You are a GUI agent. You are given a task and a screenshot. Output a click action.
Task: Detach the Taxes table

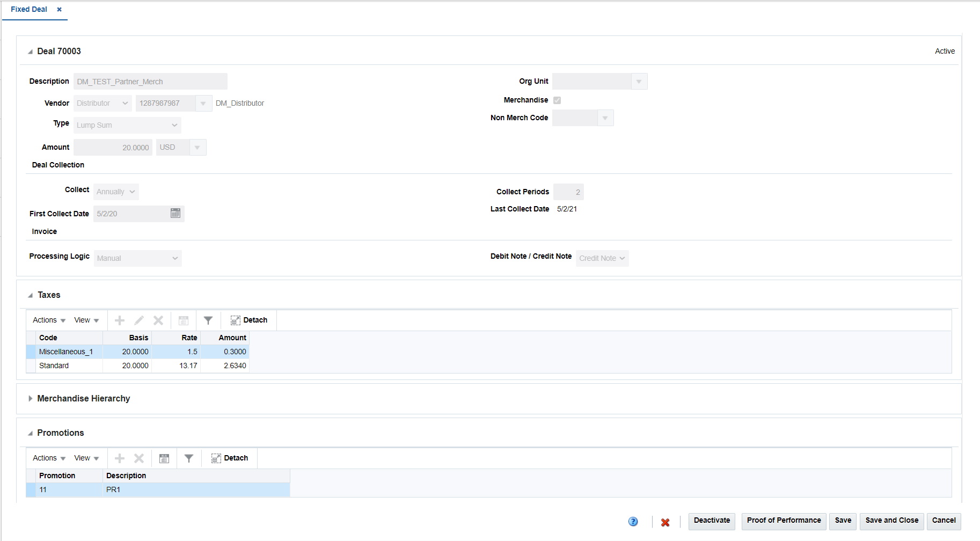coord(248,320)
